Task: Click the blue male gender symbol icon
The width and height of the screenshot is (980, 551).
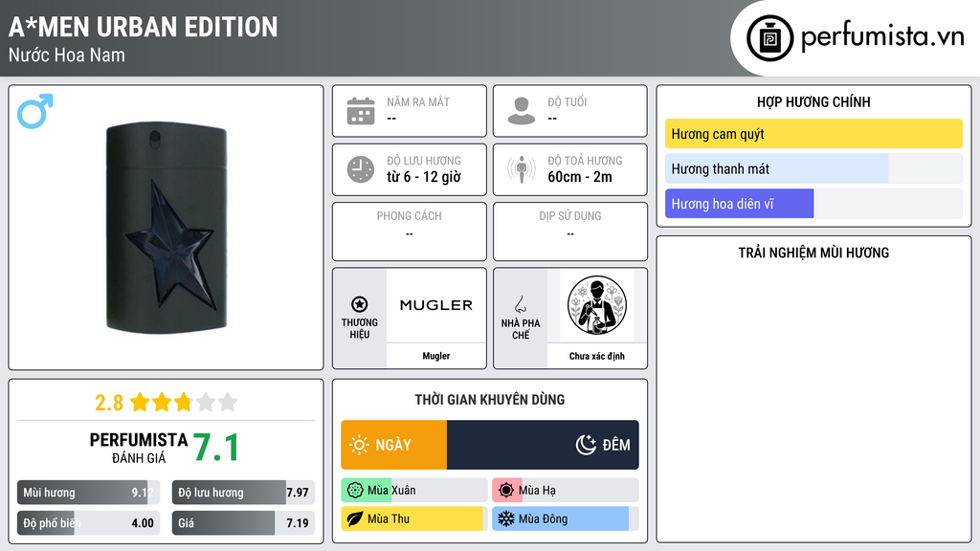Action: (x=35, y=111)
